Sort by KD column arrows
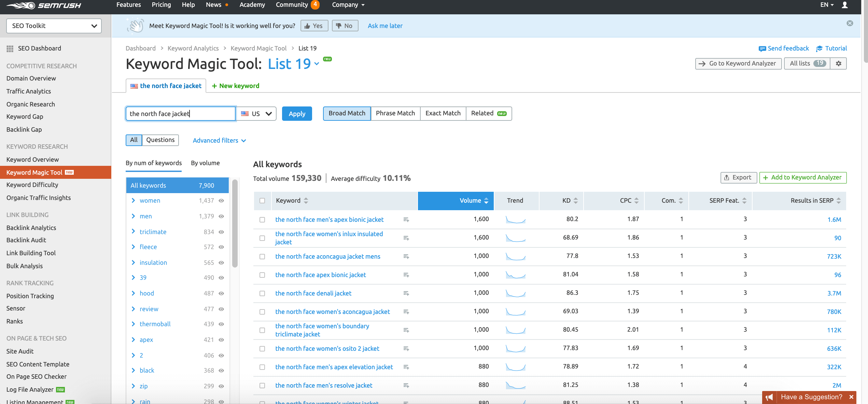This screenshot has width=868, height=404. pos(576,201)
